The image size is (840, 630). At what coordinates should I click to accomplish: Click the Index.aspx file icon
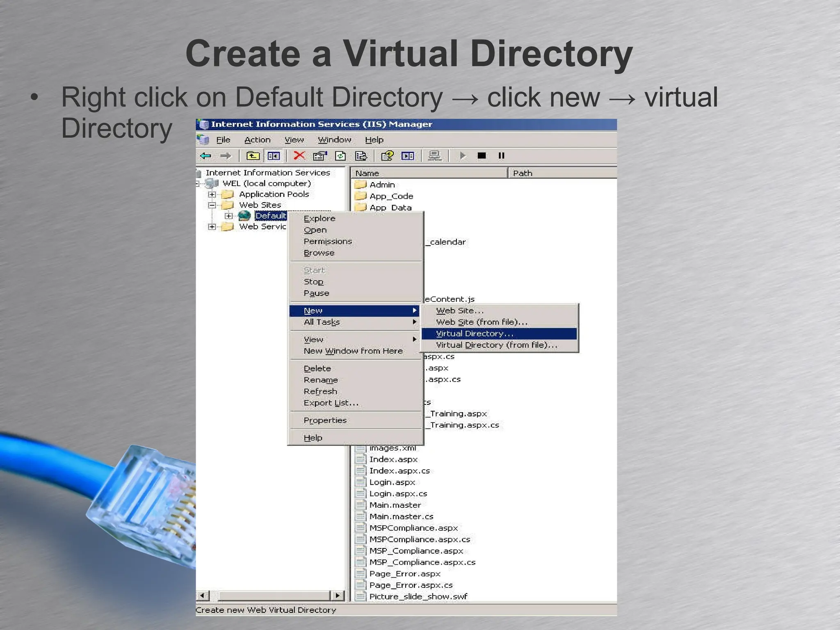tap(361, 459)
